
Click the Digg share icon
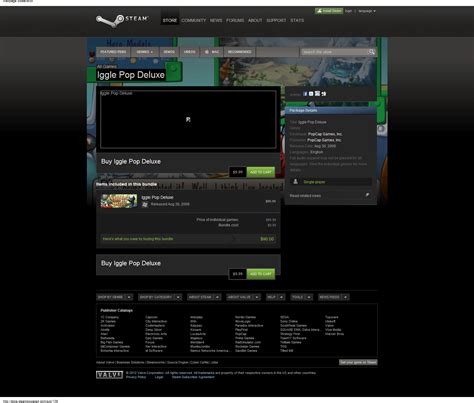[x=323, y=94]
